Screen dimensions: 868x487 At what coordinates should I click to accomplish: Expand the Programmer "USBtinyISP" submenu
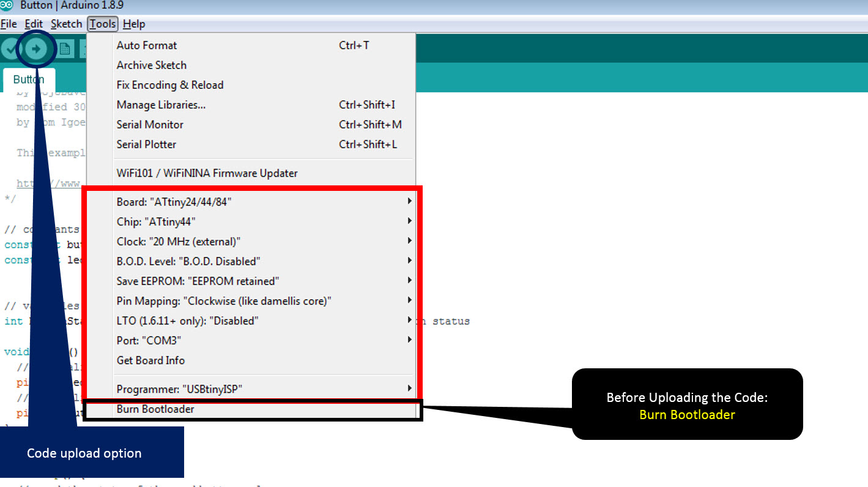[x=251, y=389]
